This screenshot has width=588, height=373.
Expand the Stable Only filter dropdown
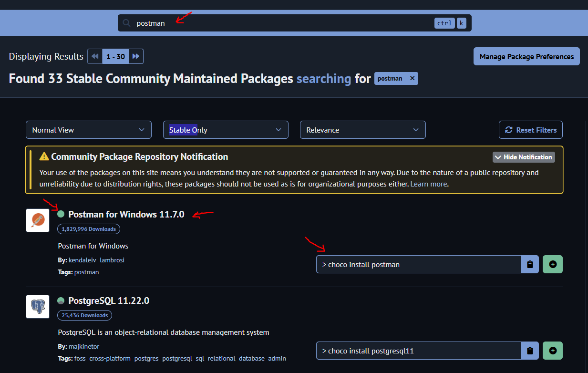pyautogui.click(x=226, y=130)
